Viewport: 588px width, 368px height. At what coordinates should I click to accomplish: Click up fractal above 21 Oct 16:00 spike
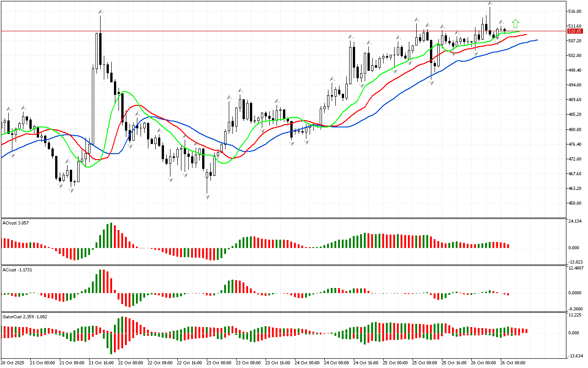pyautogui.click(x=100, y=11)
